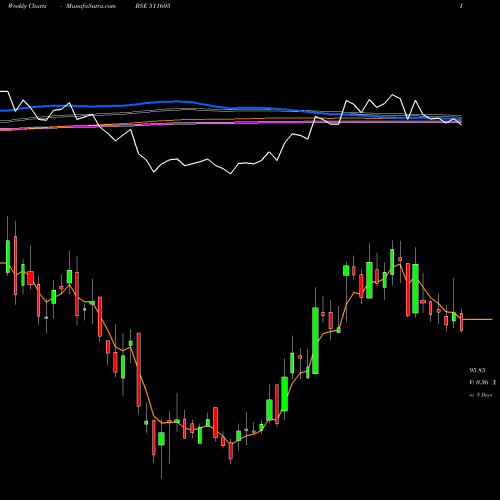500x500 pixels.
Task: Click the volume text beginning 'V:'
Action: (483, 383)
